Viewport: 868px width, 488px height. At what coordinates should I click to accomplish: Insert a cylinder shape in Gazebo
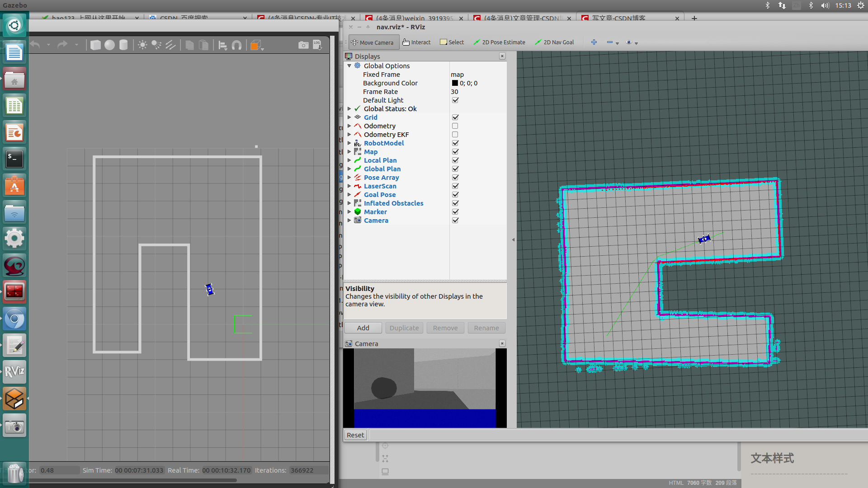click(x=123, y=45)
